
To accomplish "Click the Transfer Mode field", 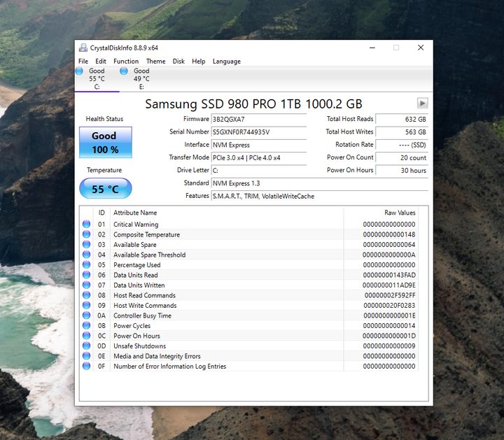I will point(259,157).
